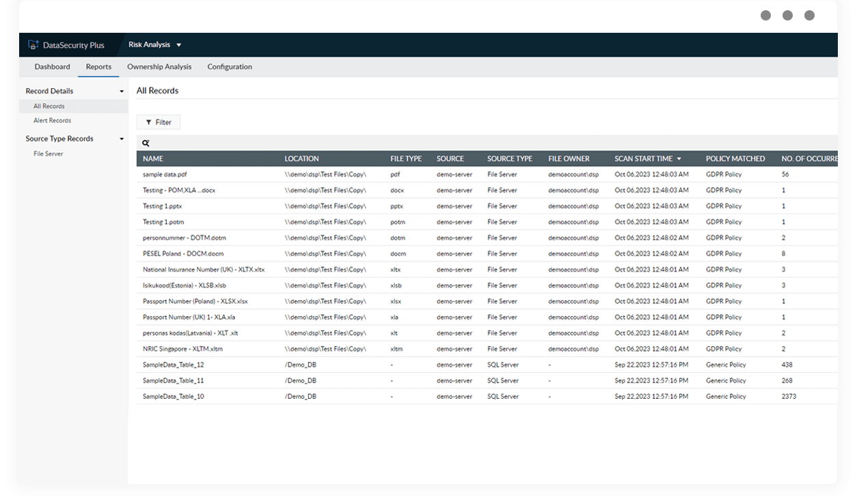The height and width of the screenshot is (504, 857).
Task: Open the Configuration menu item
Action: click(x=230, y=66)
